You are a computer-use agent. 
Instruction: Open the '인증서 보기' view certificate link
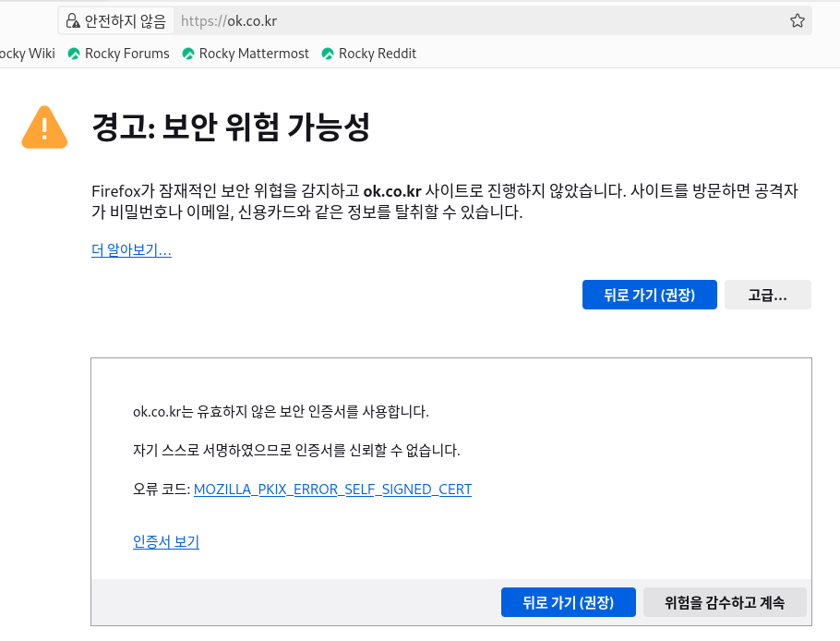tap(166, 542)
